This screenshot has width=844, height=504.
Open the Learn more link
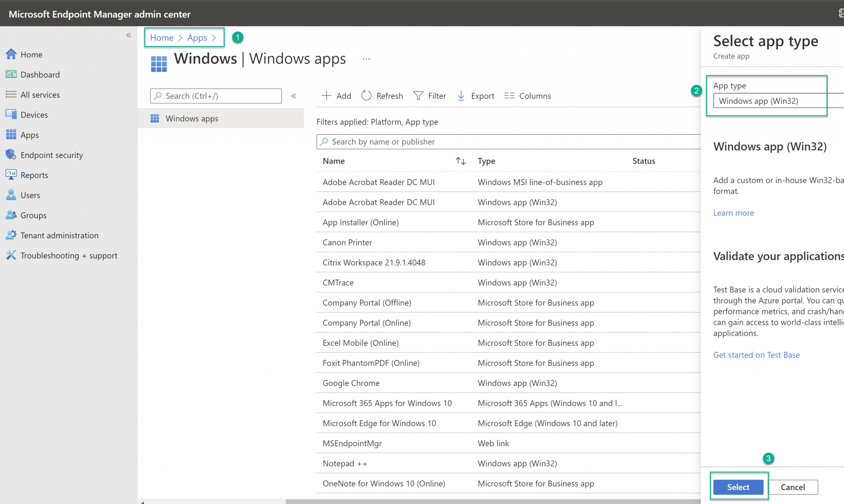pyautogui.click(x=734, y=213)
